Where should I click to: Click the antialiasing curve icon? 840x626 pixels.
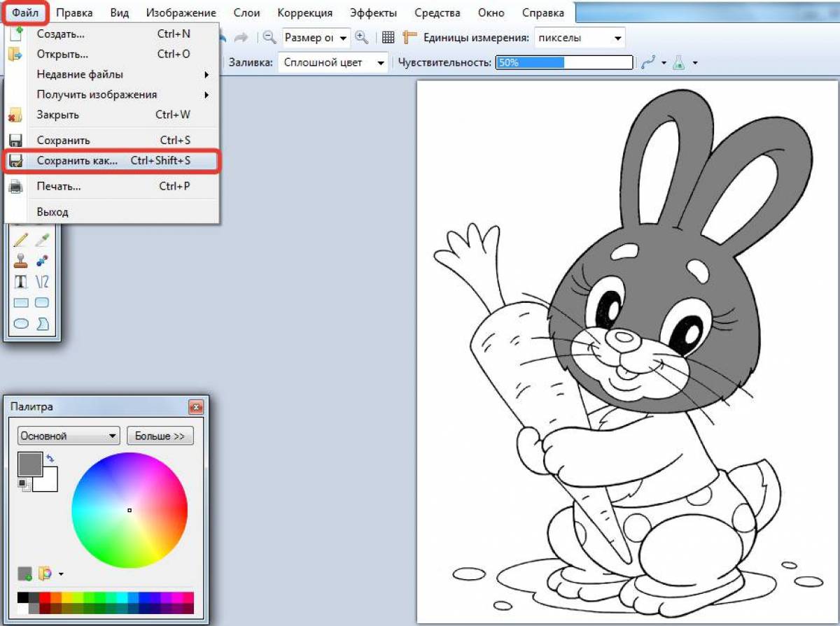pyautogui.click(x=648, y=63)
